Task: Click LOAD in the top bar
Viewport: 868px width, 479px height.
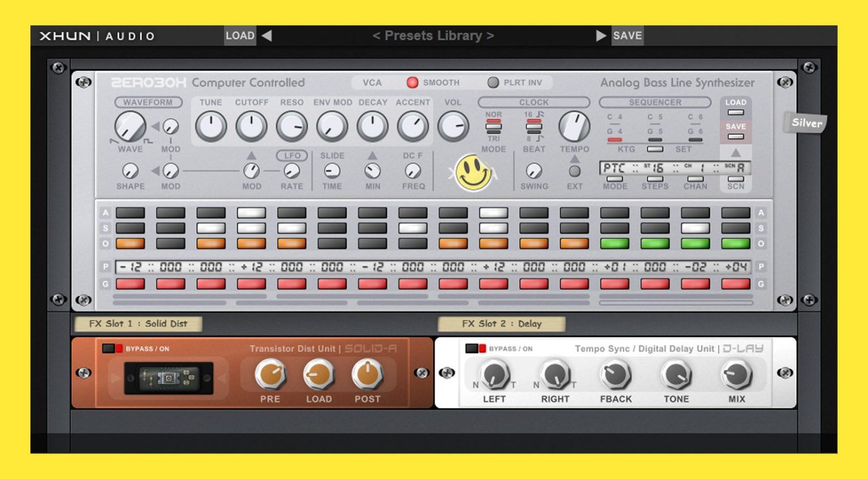Action: (240, 35)
